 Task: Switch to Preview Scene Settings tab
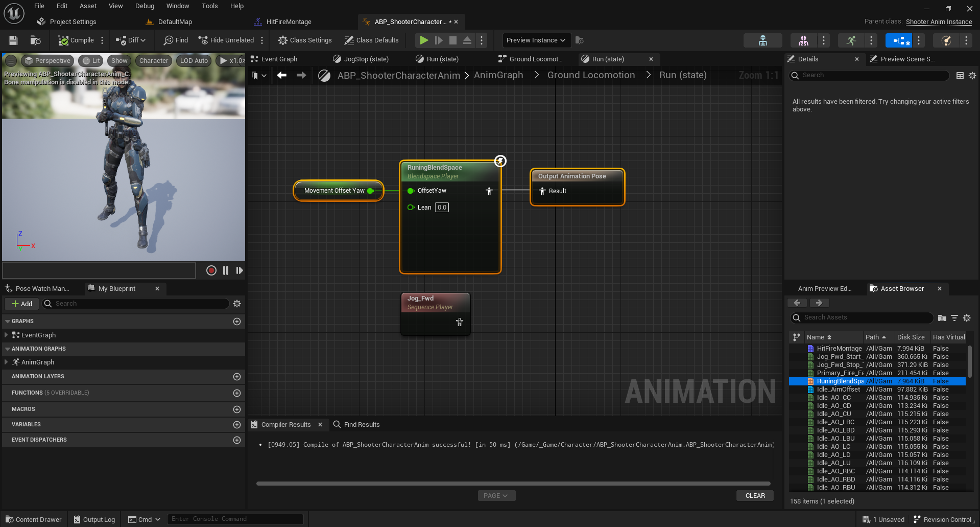(903, 59)
